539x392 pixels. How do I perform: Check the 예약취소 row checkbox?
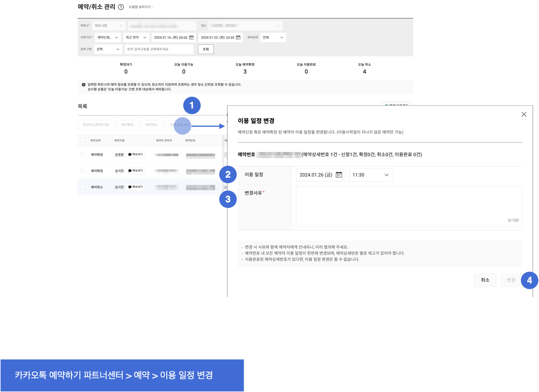tap(83, 187)
